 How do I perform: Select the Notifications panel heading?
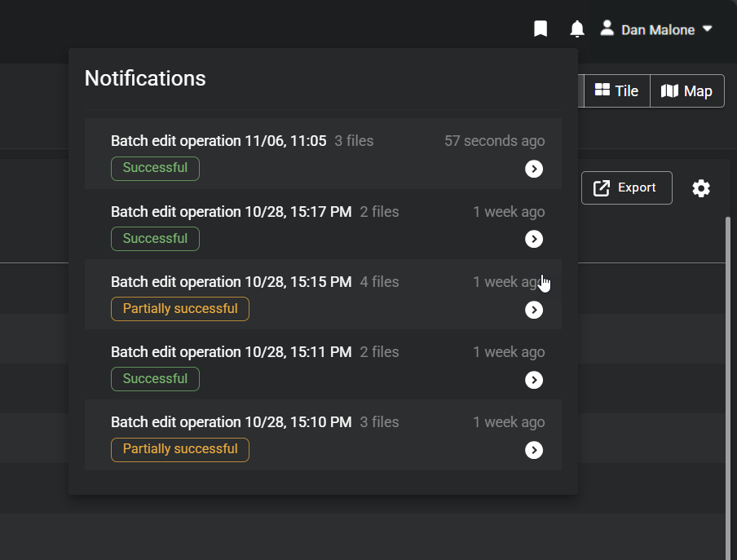[x=144, y=78]
